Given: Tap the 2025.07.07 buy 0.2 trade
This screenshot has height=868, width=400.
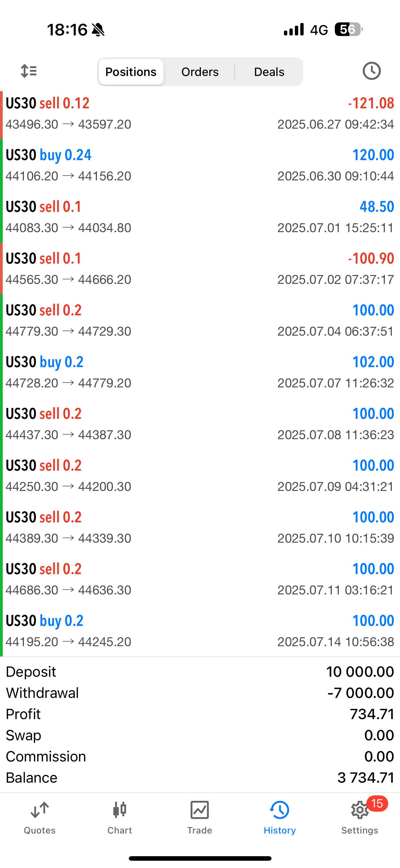Looking at the screenshot, I should click(x=200, y=372).
